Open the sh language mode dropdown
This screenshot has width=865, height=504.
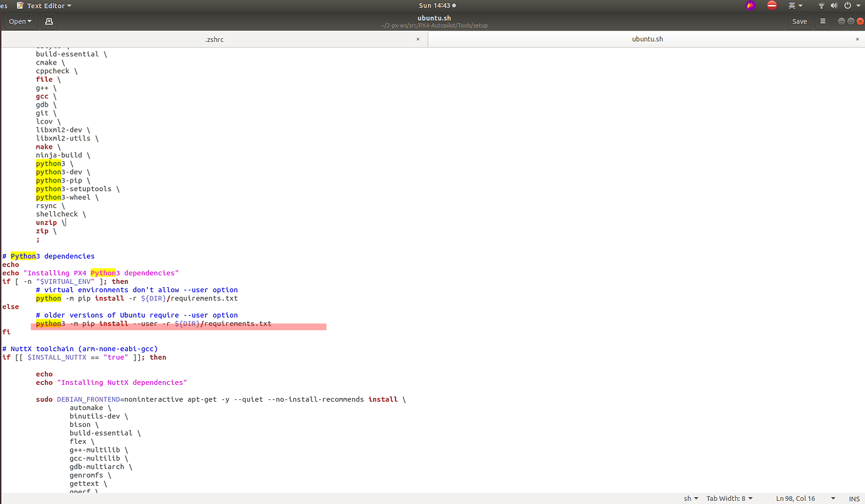coord(691,498)
